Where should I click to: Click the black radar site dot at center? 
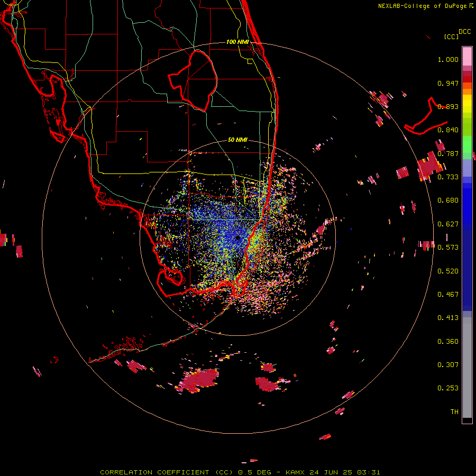pyautogui.click(x=237, y=237)
